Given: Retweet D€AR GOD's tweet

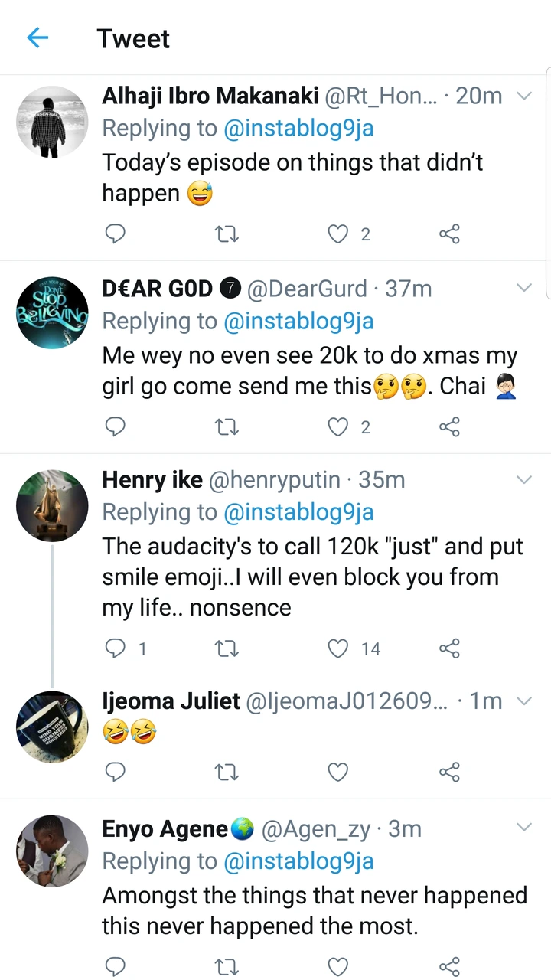Looking at the screenshot, I should pos(226,426).
